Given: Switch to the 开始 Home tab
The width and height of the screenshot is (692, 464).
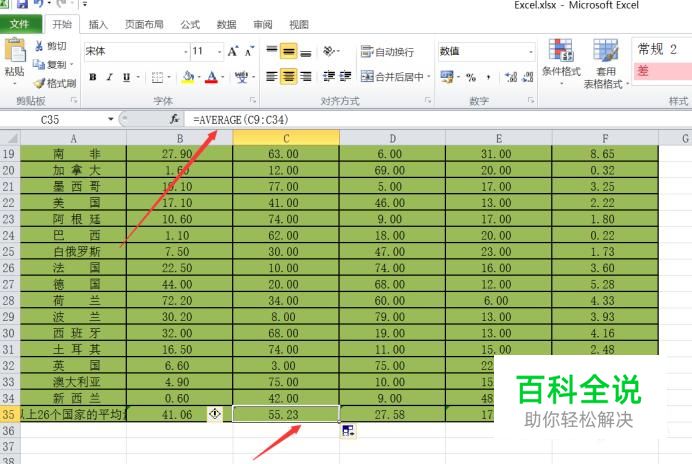Looking at the screenshot, I should (x=62, y=24).
